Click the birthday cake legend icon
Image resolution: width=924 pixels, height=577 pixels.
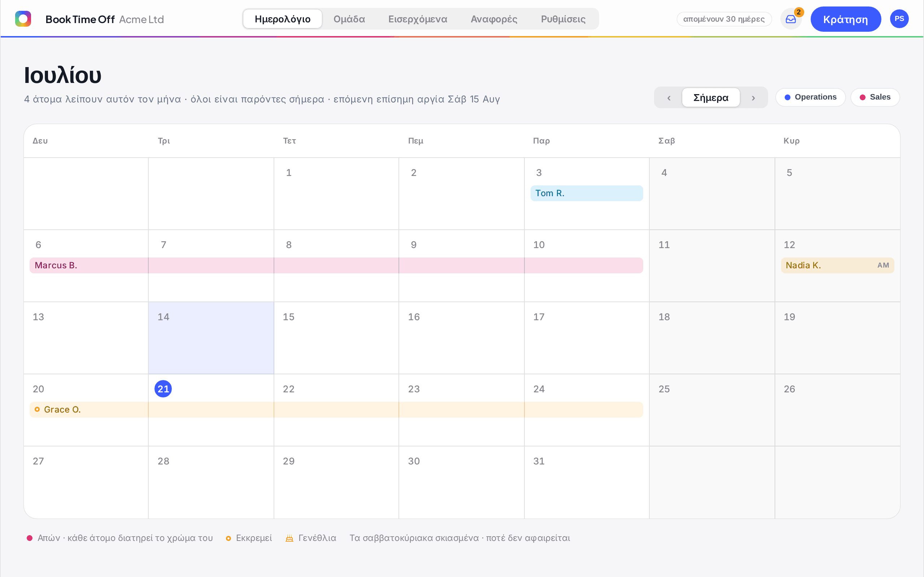tap(289, 538)
